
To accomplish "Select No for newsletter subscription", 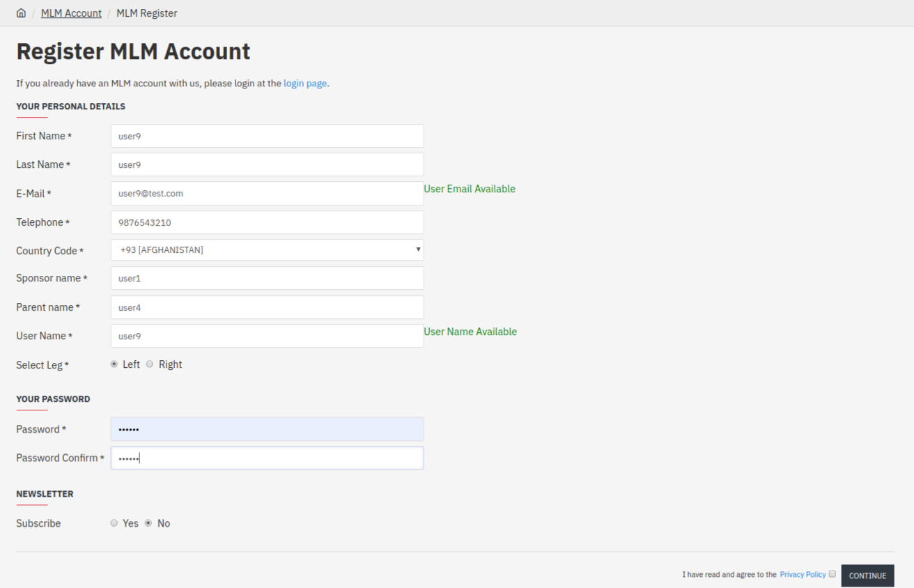I will (x=148, y=523).
